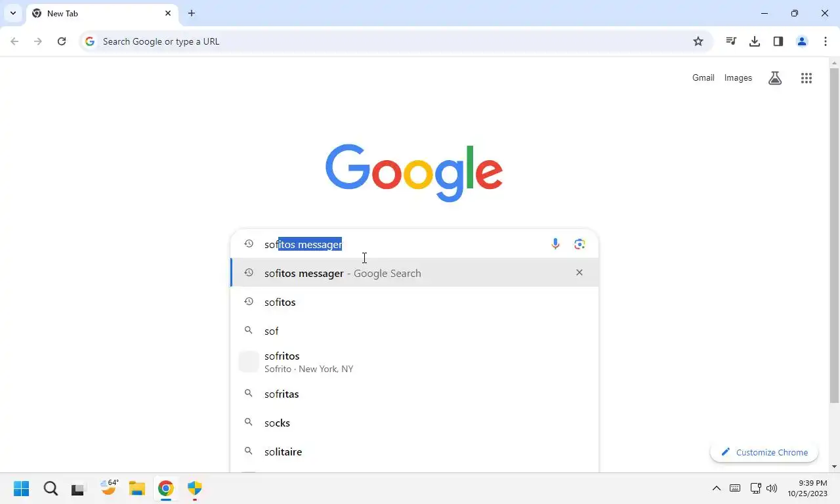
Task: Select the 'solitaire' suggestion
Action: (414, 451)
